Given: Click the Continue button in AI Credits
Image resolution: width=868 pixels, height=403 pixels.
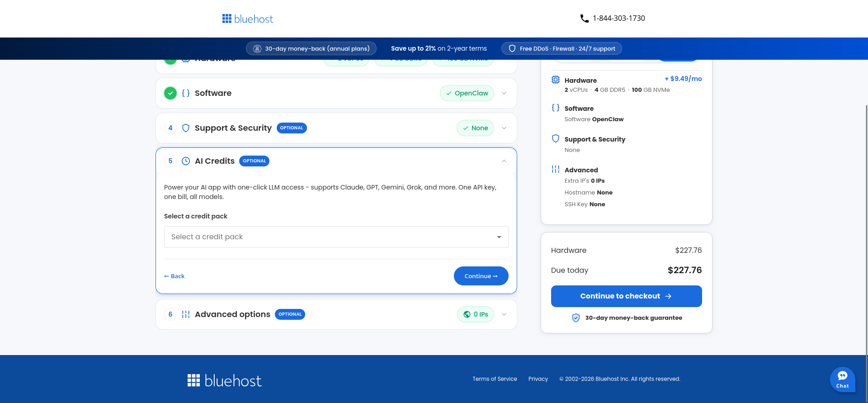Looking at the screenshot, I should (x=481, y=276).
